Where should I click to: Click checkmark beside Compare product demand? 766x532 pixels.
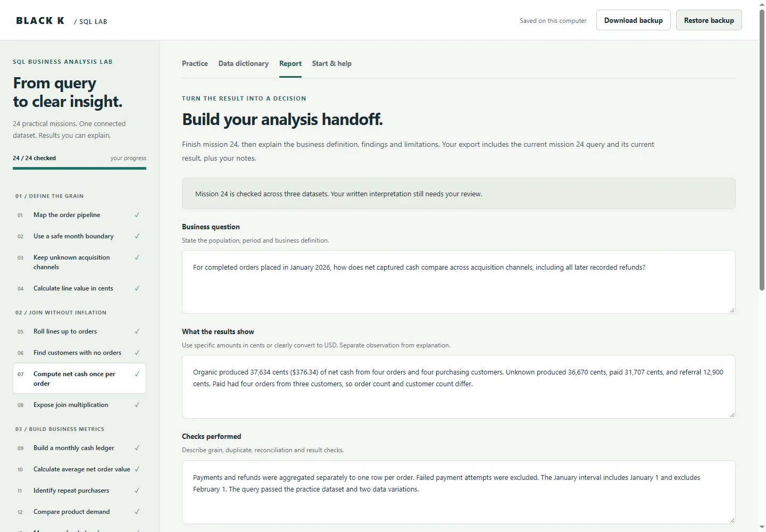(x=137, y=512)
